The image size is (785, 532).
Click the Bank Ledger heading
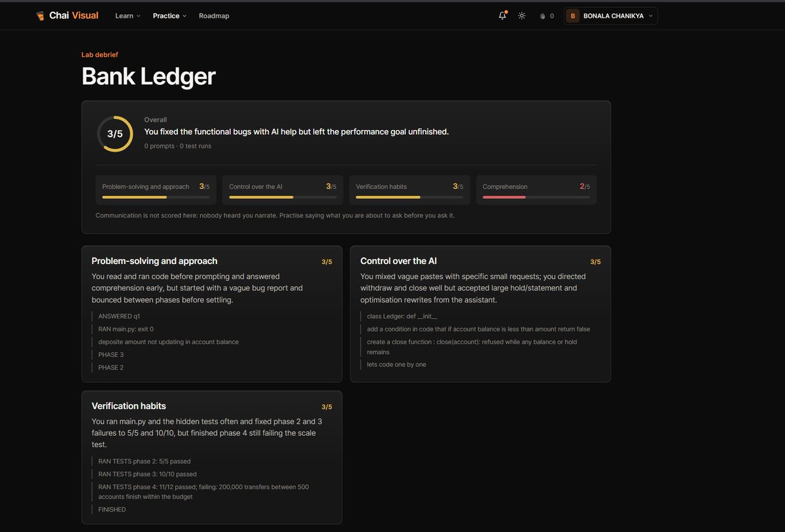pos(148,76)
